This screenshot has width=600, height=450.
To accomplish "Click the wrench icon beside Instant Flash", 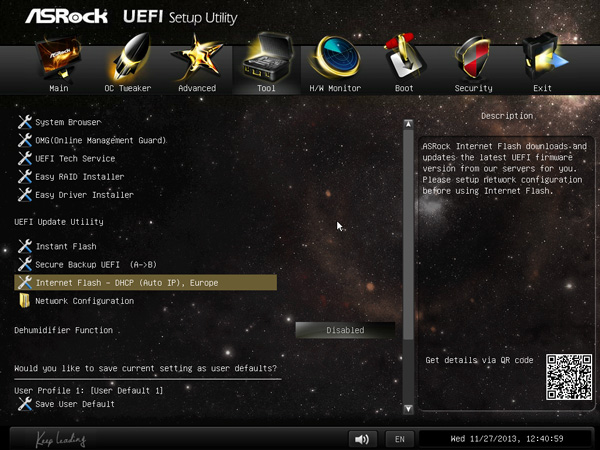I will click(25, 246).
